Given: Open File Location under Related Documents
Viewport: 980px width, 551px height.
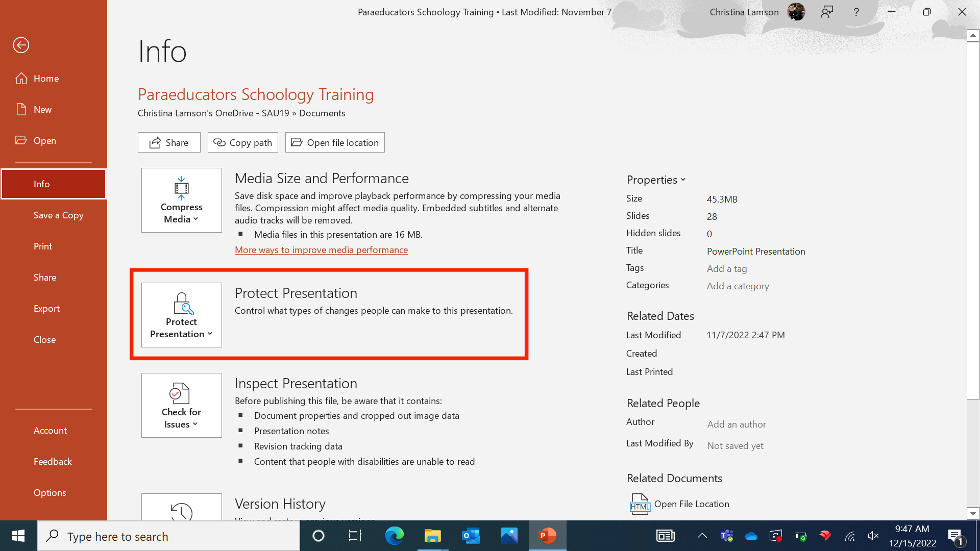Looking at the screenshot, I should click(x=679, y=504).
